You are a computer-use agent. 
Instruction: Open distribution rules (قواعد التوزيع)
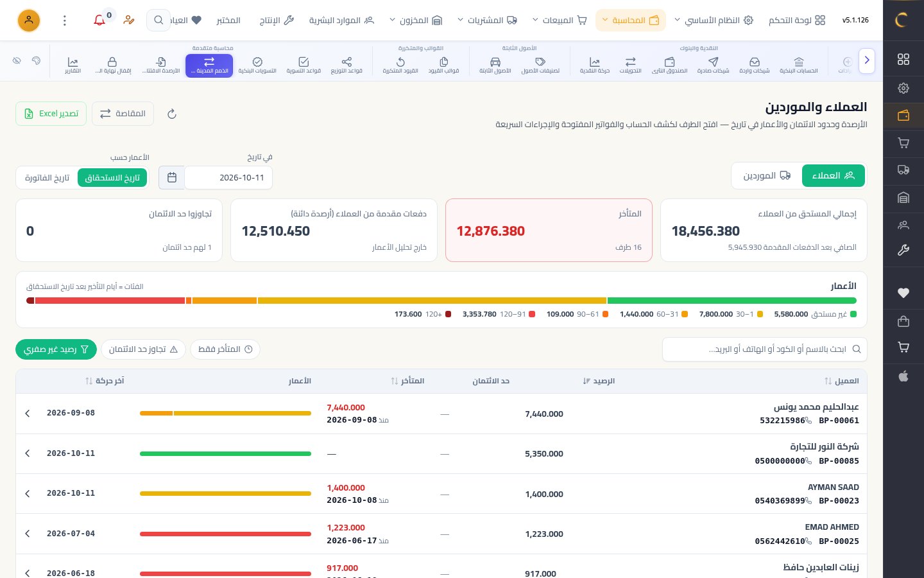346,66
